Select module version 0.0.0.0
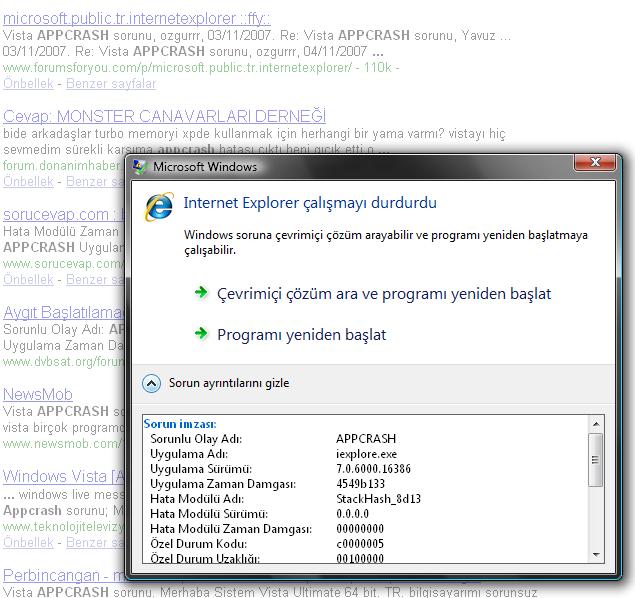 pyautogui.click(x=352, y=514)
